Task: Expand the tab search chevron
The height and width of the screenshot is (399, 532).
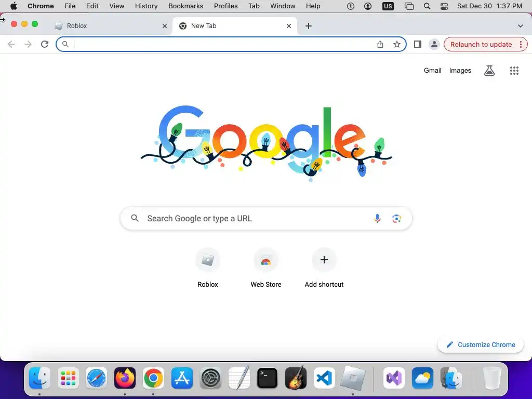Action: [520, 26]
